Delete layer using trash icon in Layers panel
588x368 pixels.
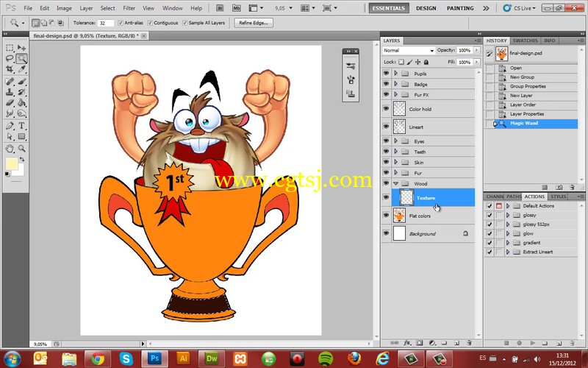(469, 343)
